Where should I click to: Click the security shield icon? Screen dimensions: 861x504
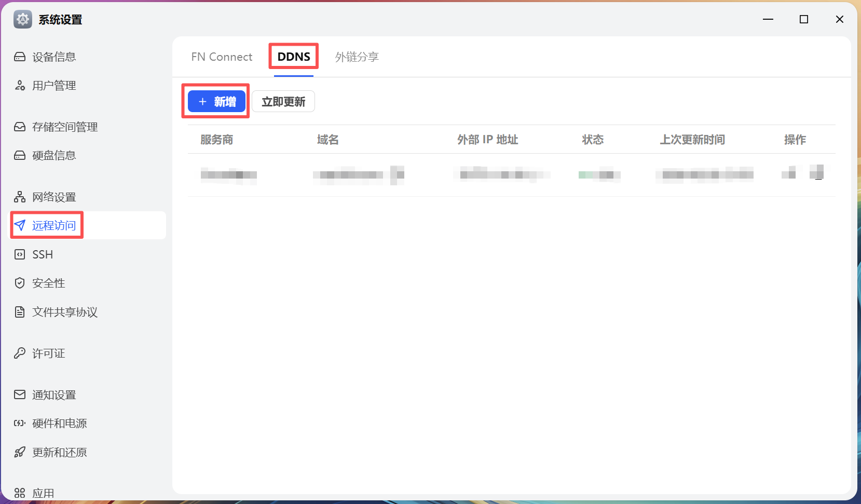coord(20,283)
